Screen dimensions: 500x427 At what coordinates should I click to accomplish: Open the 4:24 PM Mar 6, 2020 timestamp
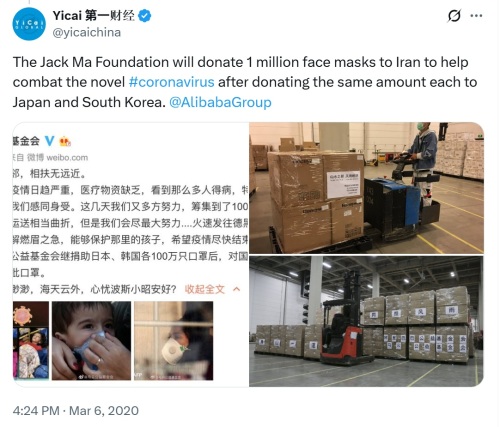click(76, 410)
